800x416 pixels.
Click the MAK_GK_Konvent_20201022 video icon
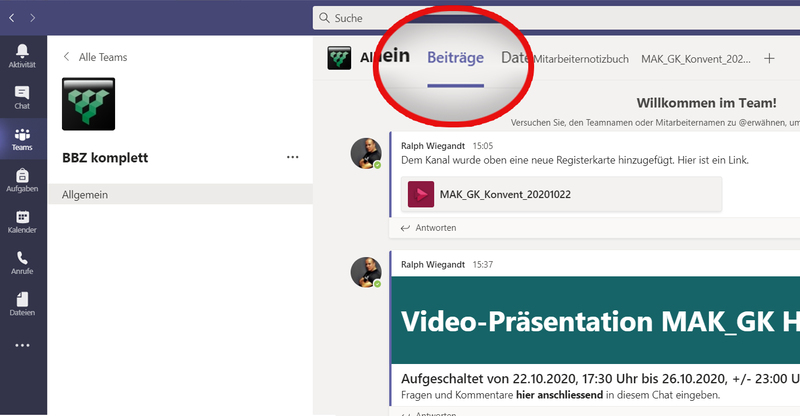[421, 194]
